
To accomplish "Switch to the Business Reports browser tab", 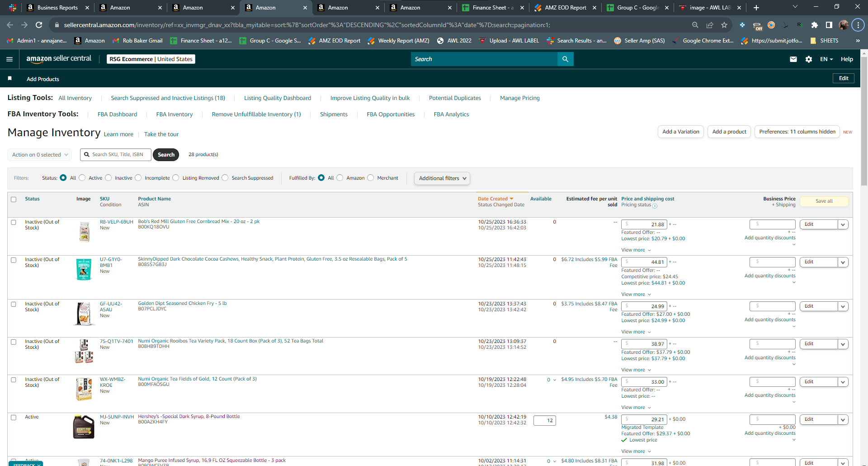I will [x=57, y=8].
